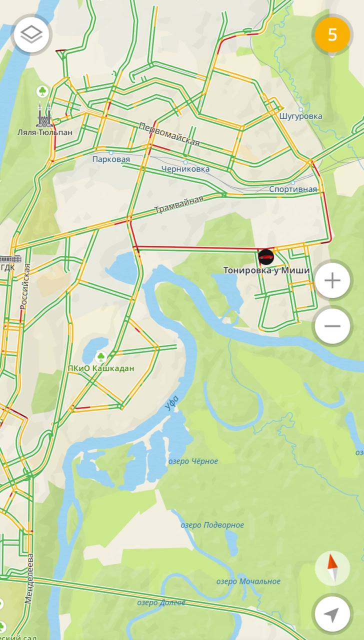This screenshot has width=364, height=640.
Task: Tap the compass to reset north
Action: tap(332, 568)
